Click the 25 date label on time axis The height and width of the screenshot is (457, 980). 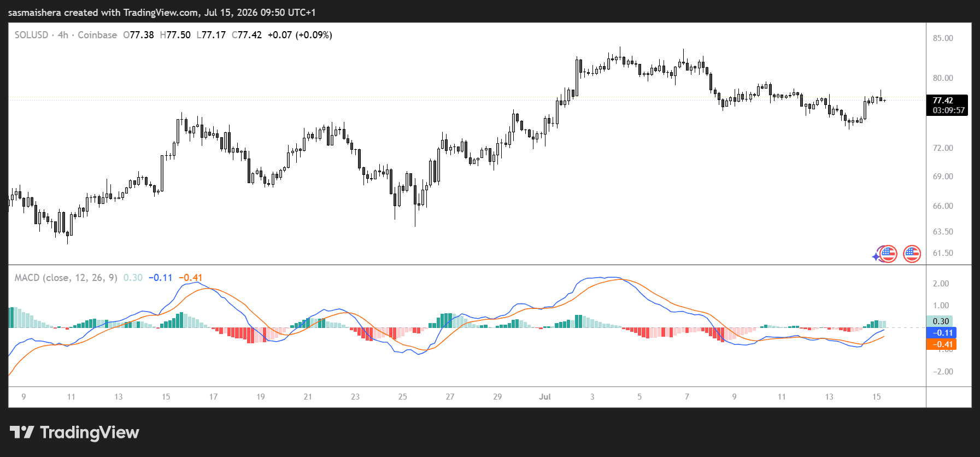tap(403, 397)
